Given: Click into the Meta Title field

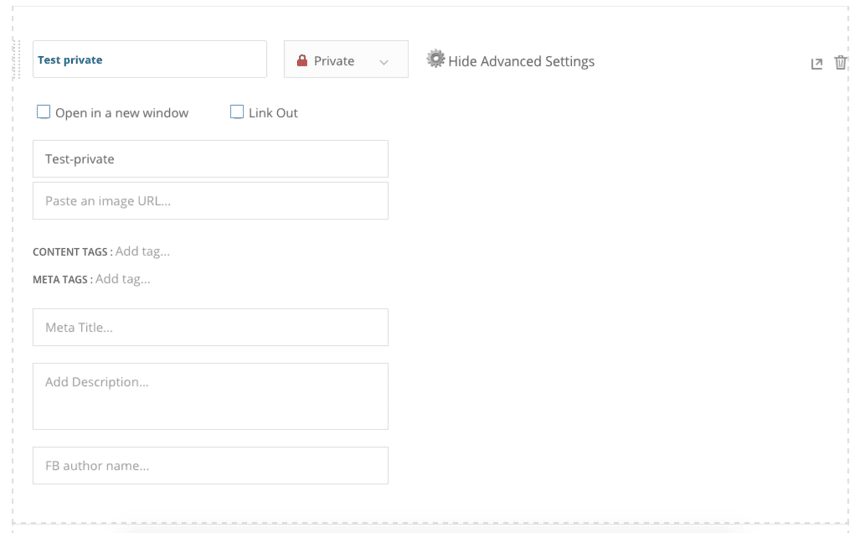Looking at the screenshot, I should (210, 327).
